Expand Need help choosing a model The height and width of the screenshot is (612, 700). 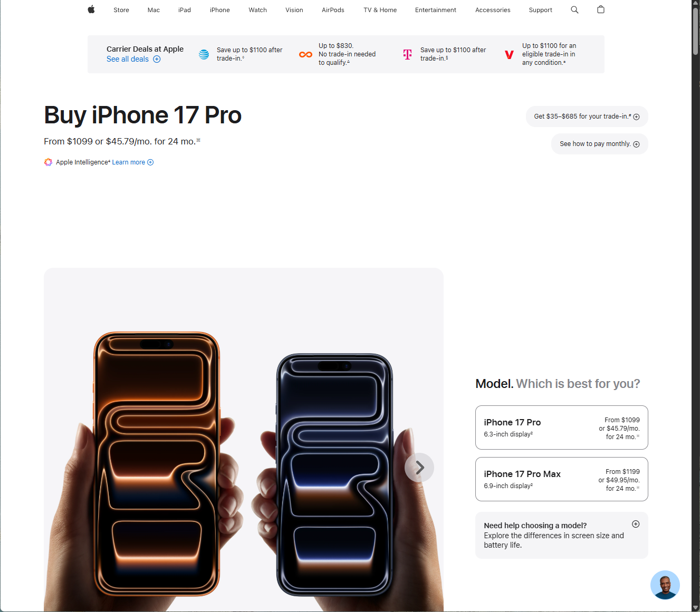pyautogui.click(x=561, y=535)
